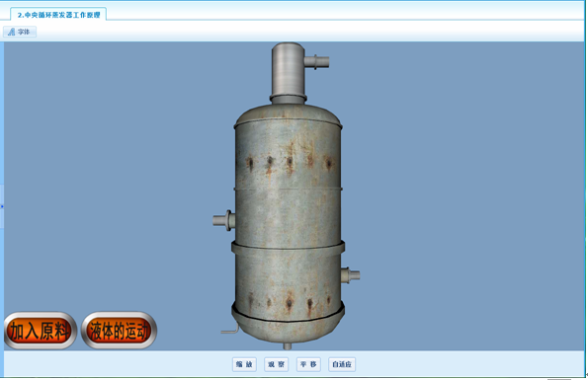588x380 pixels.
Task: Click the 加入原料 (add raw material) button
Action: pos(41,331)
